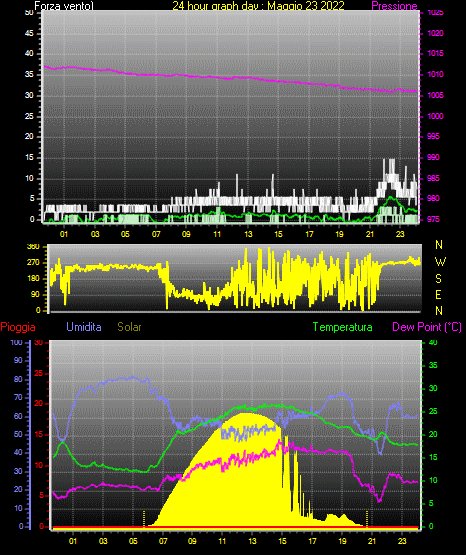The width and height of the screenshot is (466, 555).
Task: Click the '270' wind direction axis value
Action: 33,263
